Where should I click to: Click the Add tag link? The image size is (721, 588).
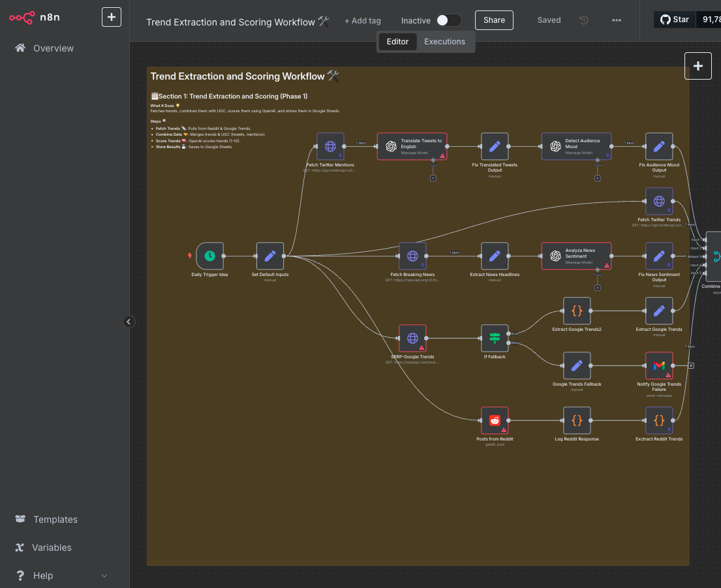(x=363, y=21)
